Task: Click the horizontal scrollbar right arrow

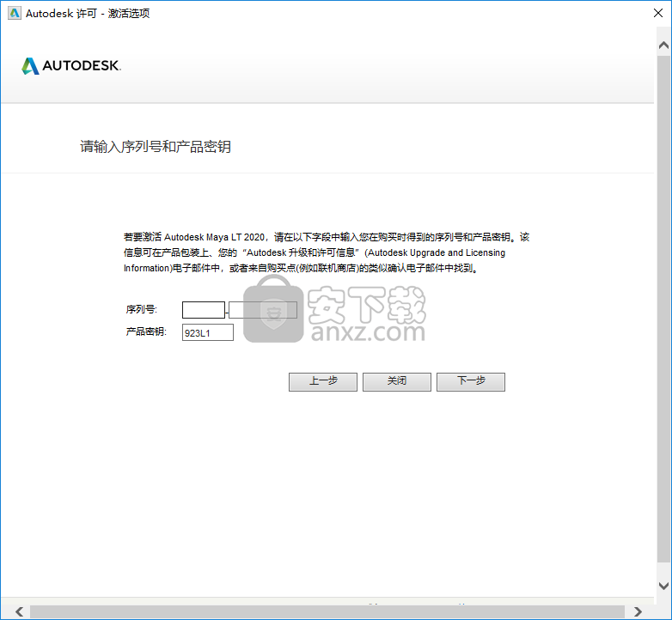Action: (638, 611)
